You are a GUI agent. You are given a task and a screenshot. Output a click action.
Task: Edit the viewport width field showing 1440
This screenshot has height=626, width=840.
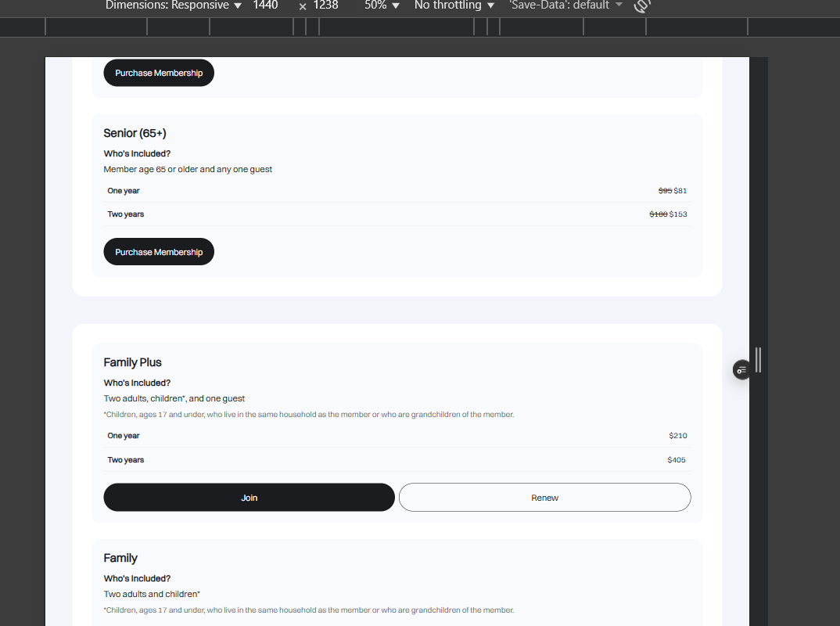pyautogui.click(x=266, y=5)
